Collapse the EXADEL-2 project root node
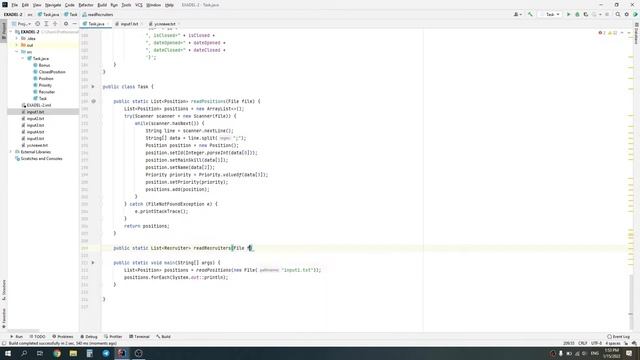 pos(11,31)
